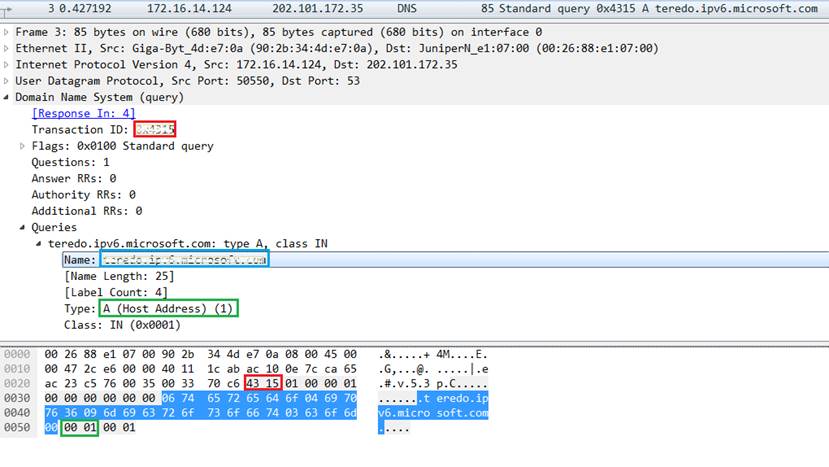Viewport: 829px width, 467px height.
Task: Collapse the Domain Name System (query) section
Action: [8, 97]
